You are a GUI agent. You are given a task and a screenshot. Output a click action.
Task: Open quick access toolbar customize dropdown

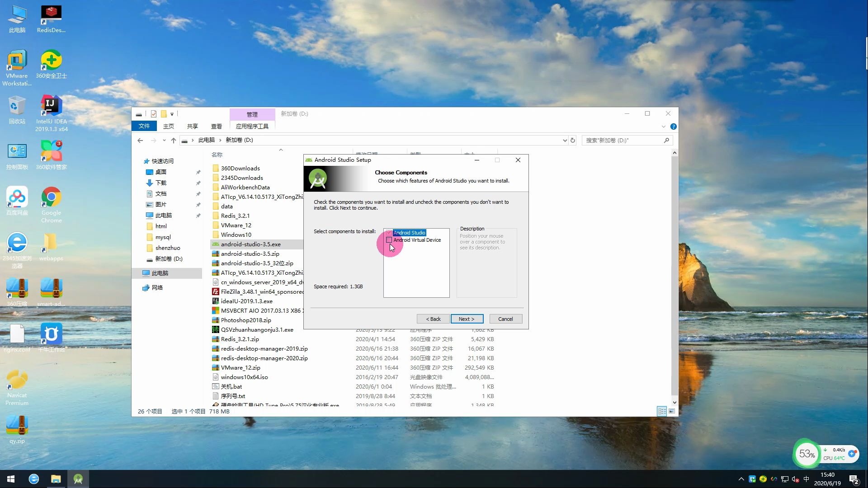click(172, 114)
